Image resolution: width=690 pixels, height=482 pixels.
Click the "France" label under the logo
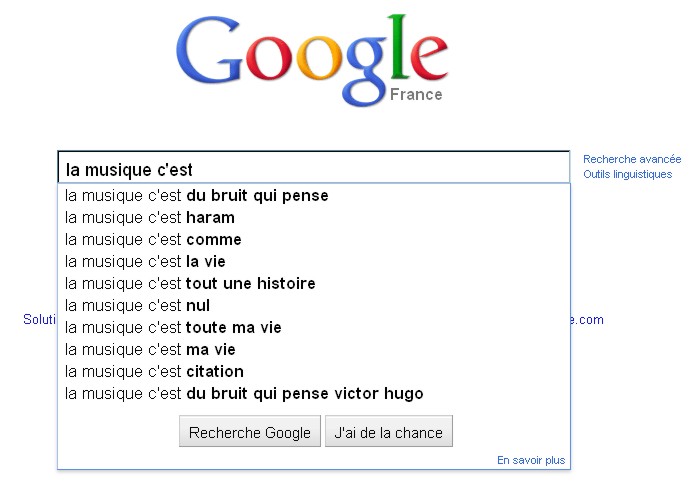coord(416,95)
